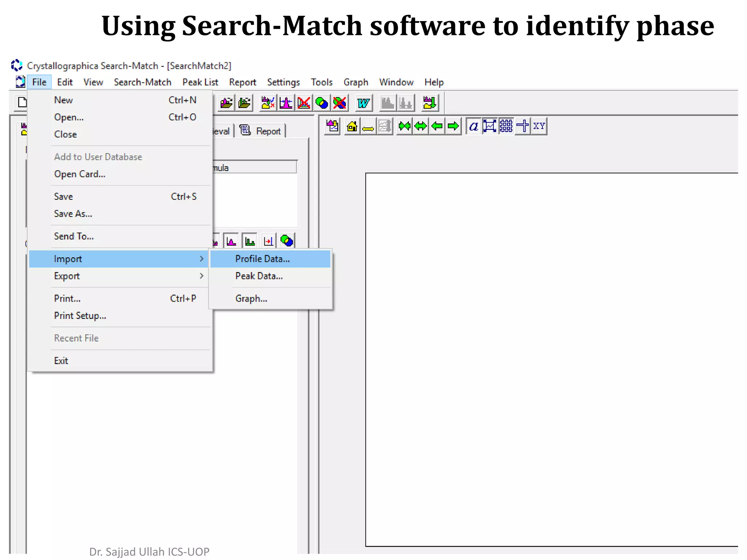The image size is (747, 560).
Task: Click the green left arrow pan icon
Action: pos(437,127)
